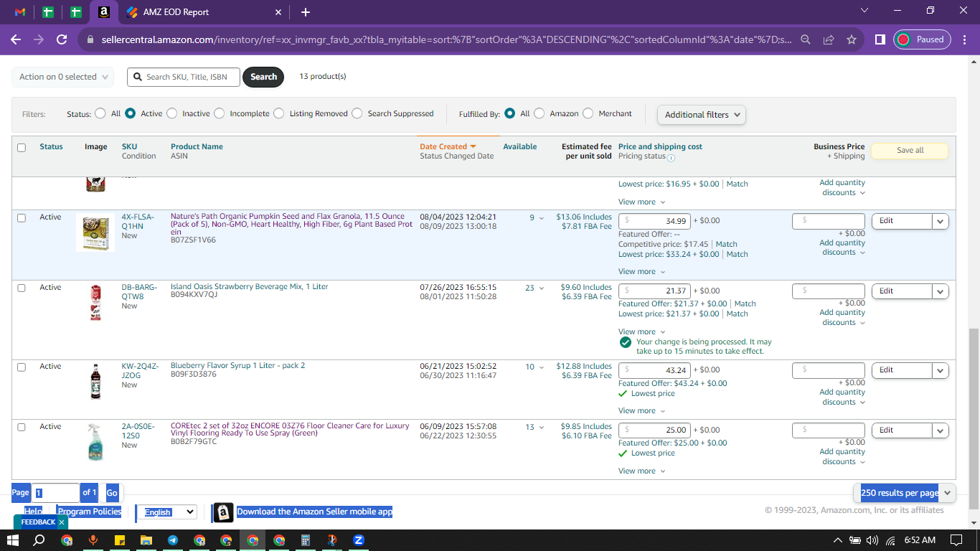Screen dimensions: 980x551
Task: Click the Nature's Path Granola product thumbnail
Action: 95,232
